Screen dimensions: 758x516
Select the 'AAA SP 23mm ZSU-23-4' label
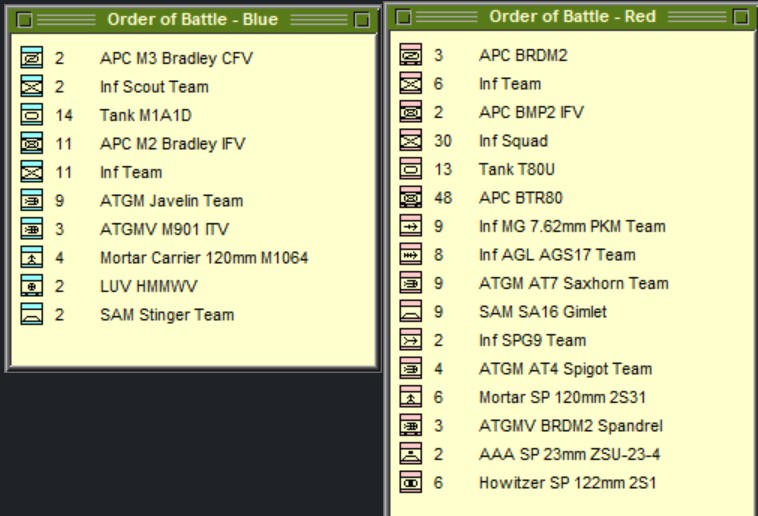[569, 455]
